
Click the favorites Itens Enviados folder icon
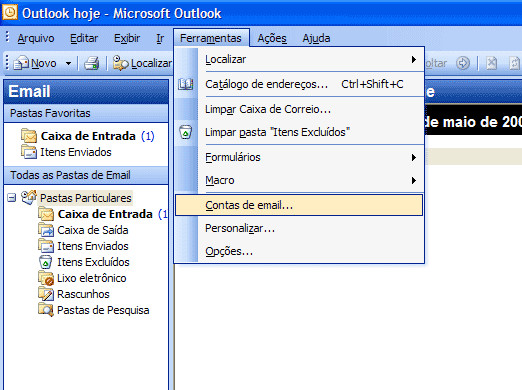[29, 152]
